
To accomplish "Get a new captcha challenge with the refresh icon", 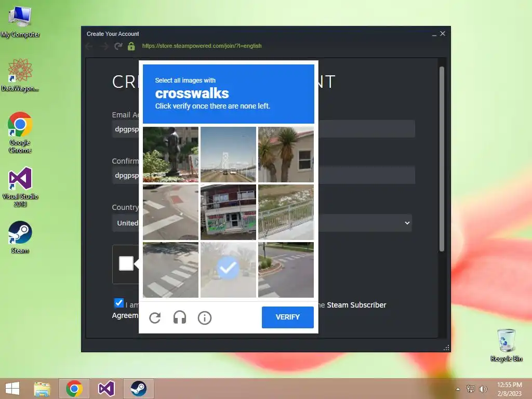I will click(x=155, y=318).
